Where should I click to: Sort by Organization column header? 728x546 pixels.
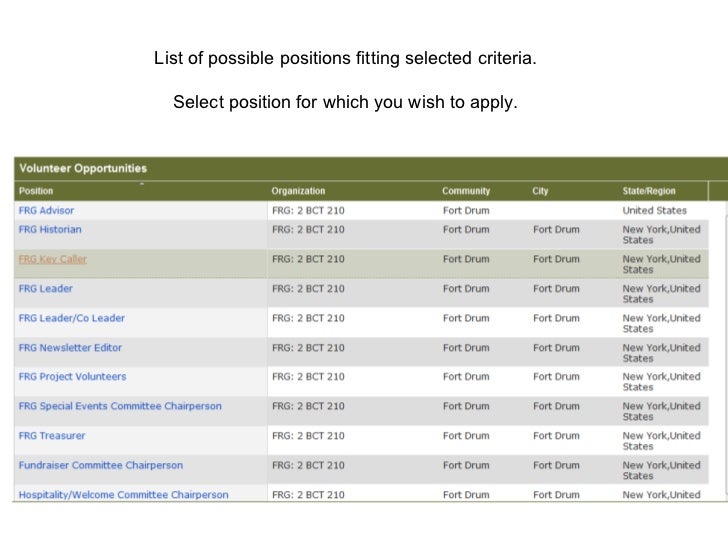(298, 191)
